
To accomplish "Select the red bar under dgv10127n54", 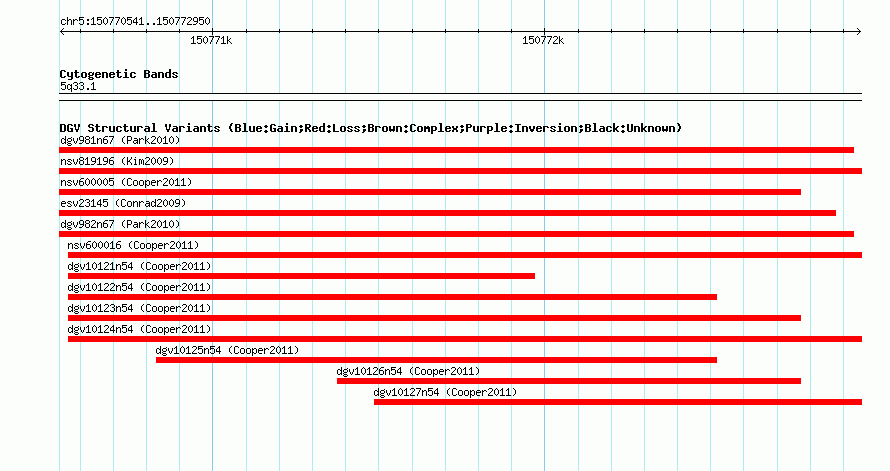I will (x=618, y=402).
